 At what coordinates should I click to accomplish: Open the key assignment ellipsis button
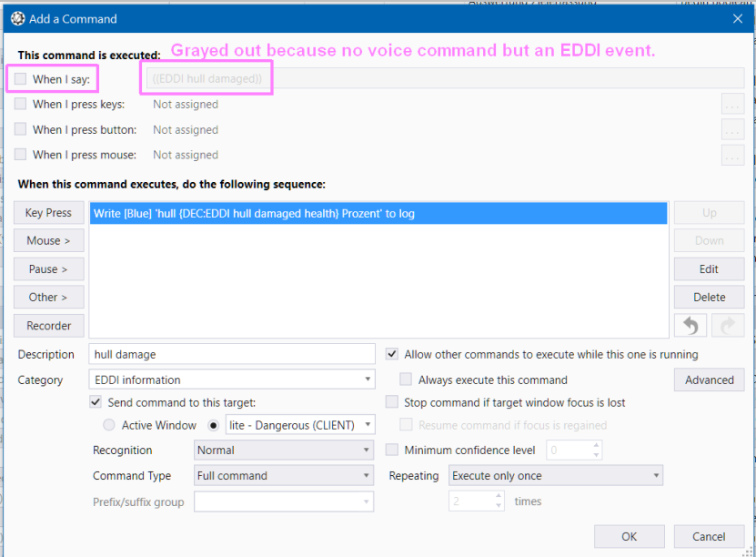pos(732,104)
